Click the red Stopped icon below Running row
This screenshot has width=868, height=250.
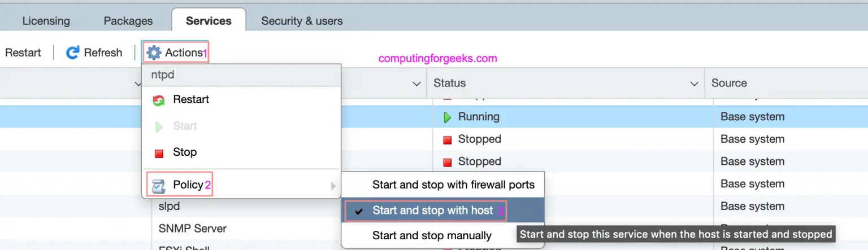pos(447,139)
